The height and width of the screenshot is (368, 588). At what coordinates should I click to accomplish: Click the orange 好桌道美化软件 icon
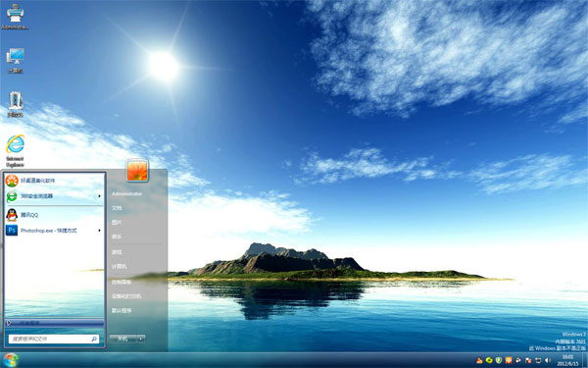pos(12,181)
